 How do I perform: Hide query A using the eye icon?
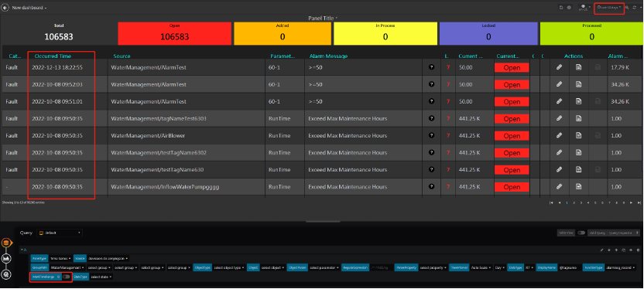click(630, 250)
